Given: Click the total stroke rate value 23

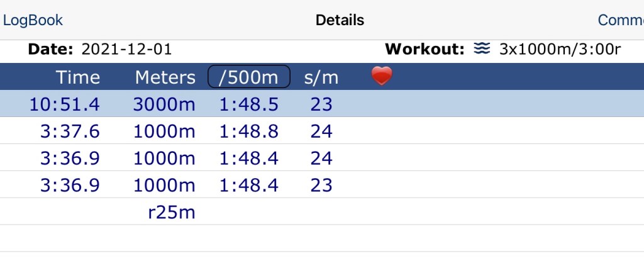Looking at the screenshot, I should click(x=321, y=104).
